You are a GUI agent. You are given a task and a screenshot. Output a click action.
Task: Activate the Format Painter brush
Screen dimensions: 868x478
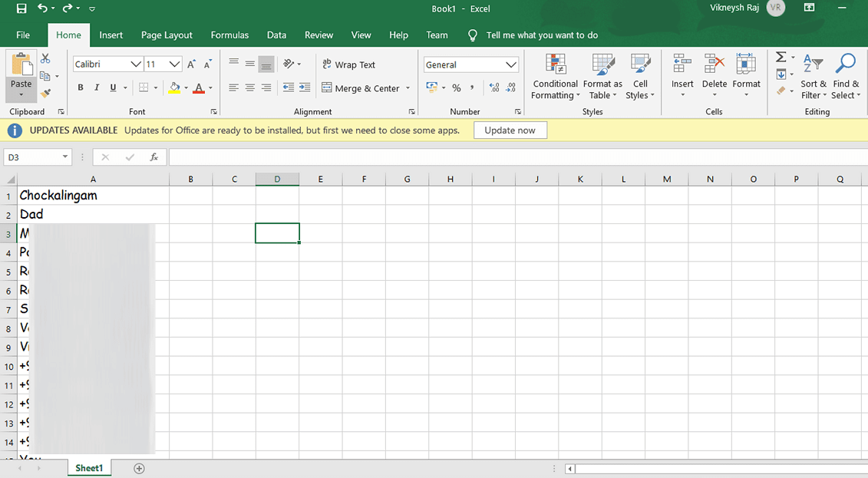[45, 93]
